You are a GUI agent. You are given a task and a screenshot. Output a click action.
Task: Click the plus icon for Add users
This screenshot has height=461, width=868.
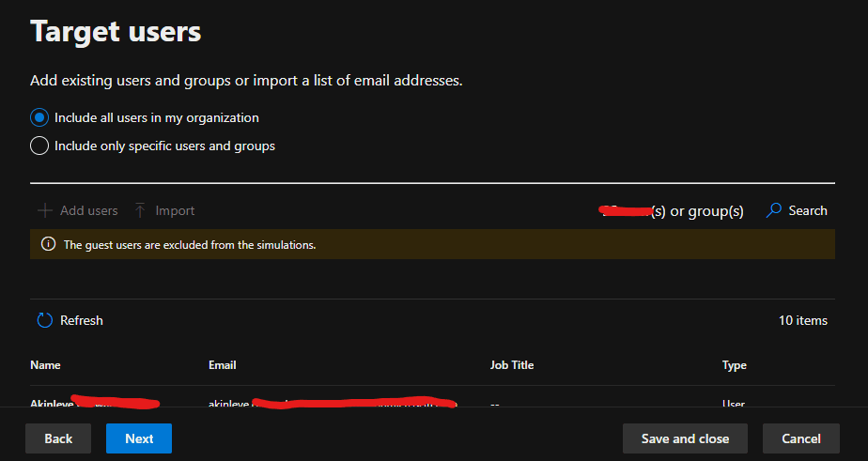click(44, 211)
